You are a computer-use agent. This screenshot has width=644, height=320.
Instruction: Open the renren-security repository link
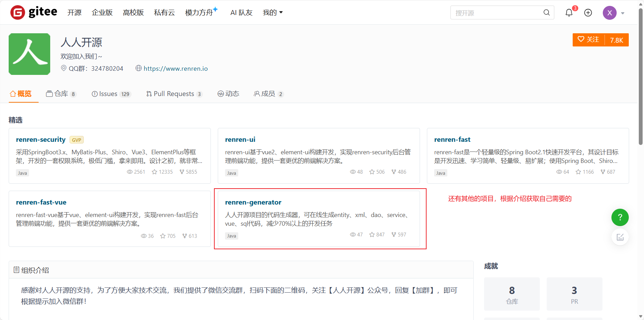click(41, 139)
